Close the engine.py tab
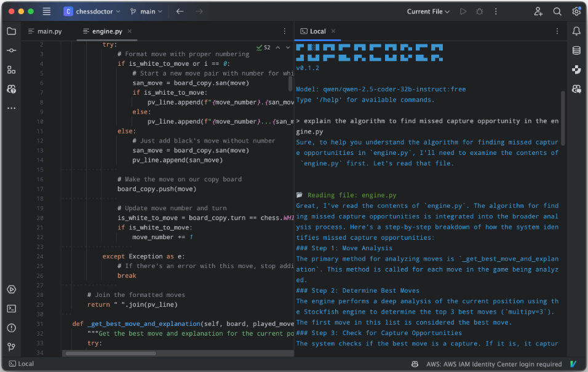Screen dimensions: 588x372 pyautogui.click(x=130, y=31)
